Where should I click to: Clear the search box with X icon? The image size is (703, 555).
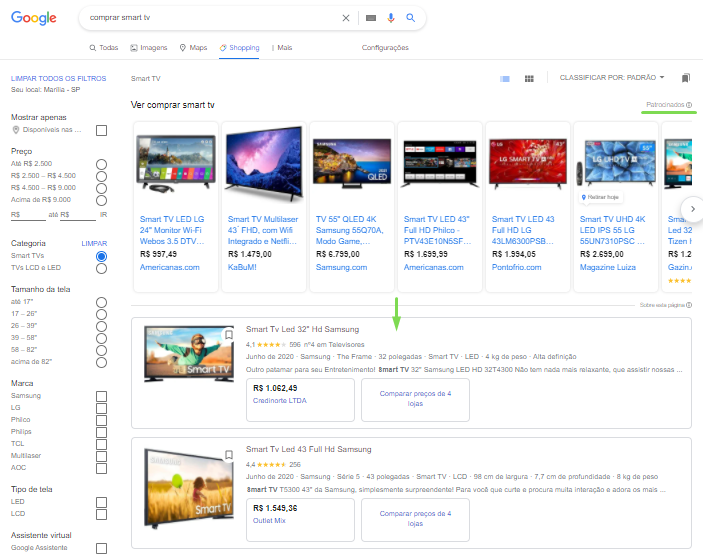pyautogui.click(x=346, y=18)
